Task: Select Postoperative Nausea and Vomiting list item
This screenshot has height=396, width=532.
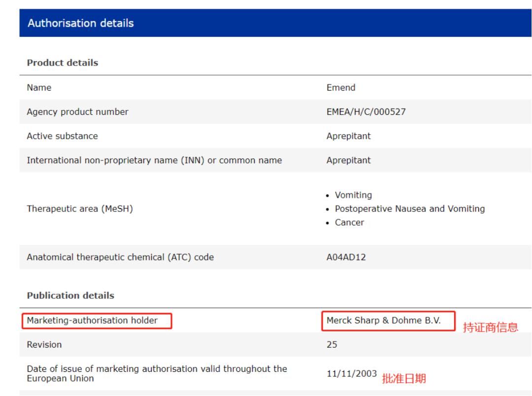Action: click(x=409, y=209)
